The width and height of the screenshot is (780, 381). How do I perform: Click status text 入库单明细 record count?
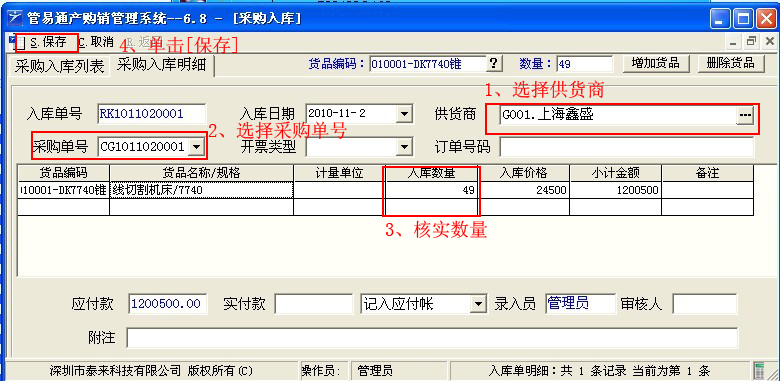[599, 371]
